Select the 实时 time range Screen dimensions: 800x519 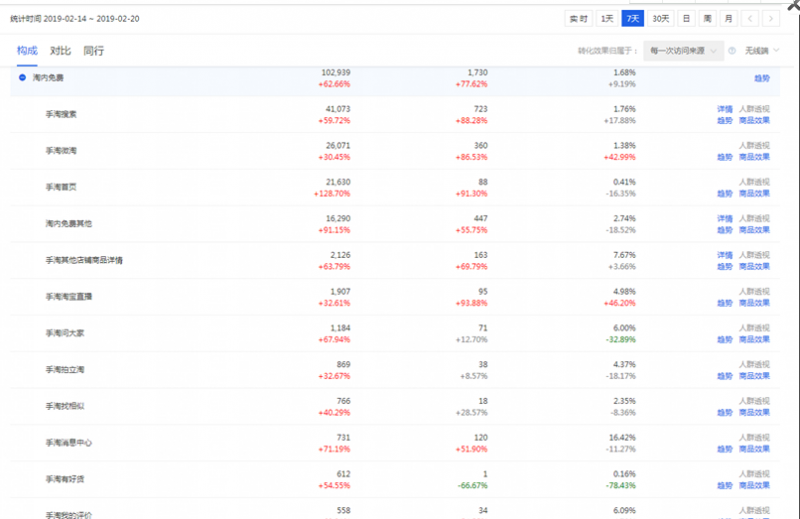(579, 19)
